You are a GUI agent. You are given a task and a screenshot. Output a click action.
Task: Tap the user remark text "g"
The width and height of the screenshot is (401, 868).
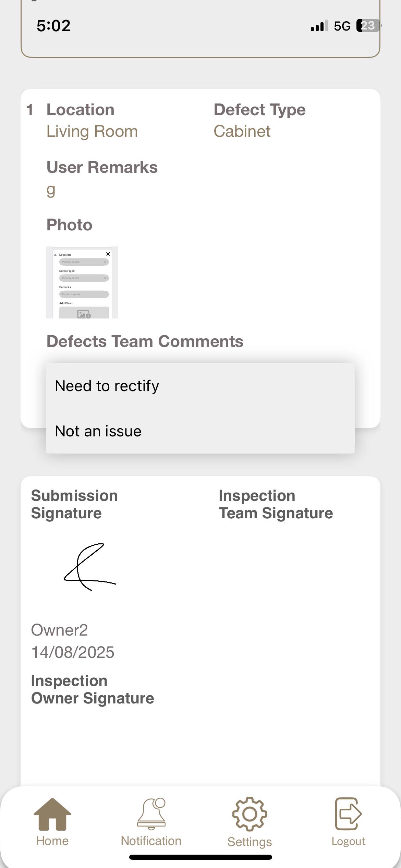click(x=51, y=189)
